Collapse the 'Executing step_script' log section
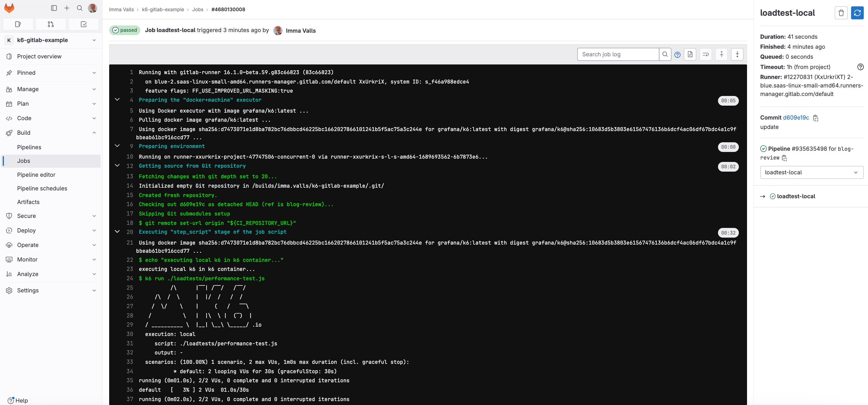Image resolution: width=868 pixels, height=405 pixels. pyautogui.click(x=117, y=231)
